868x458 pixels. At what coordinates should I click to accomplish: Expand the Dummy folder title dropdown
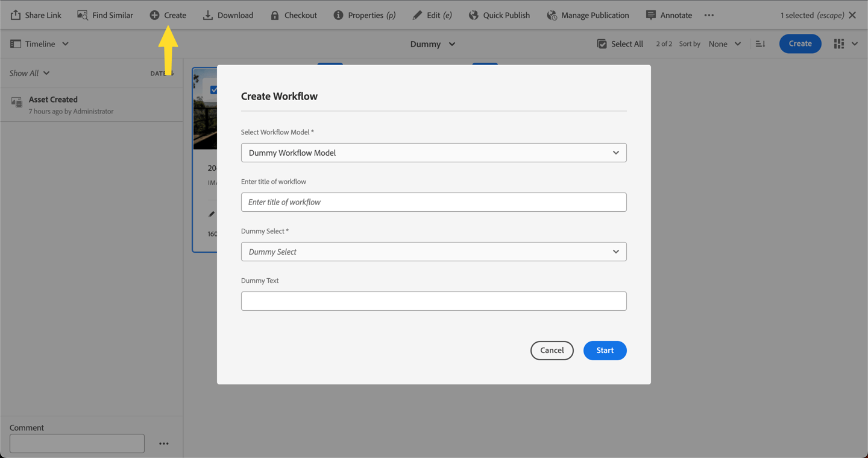click(433, 44)
